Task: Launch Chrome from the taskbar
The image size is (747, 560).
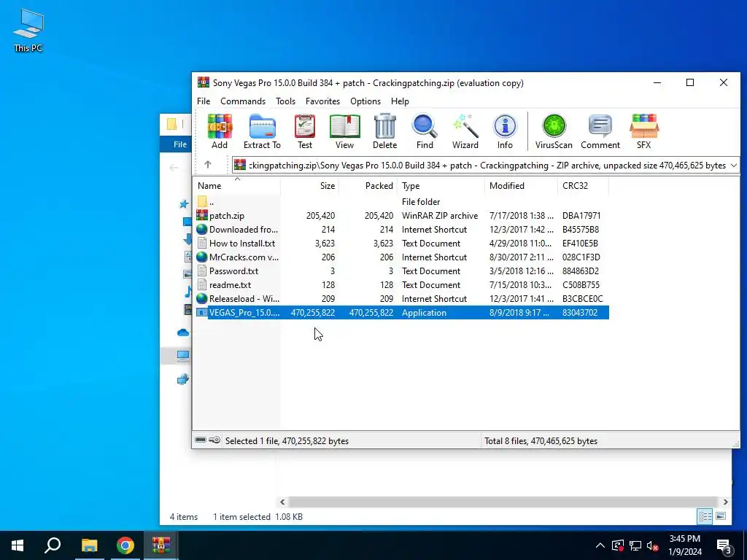Action: [125, 545]
